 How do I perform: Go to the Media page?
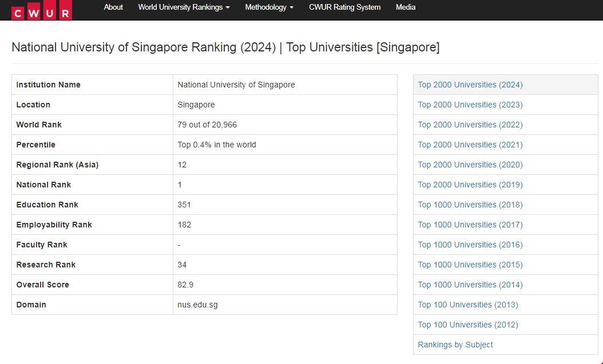[406, 7]
